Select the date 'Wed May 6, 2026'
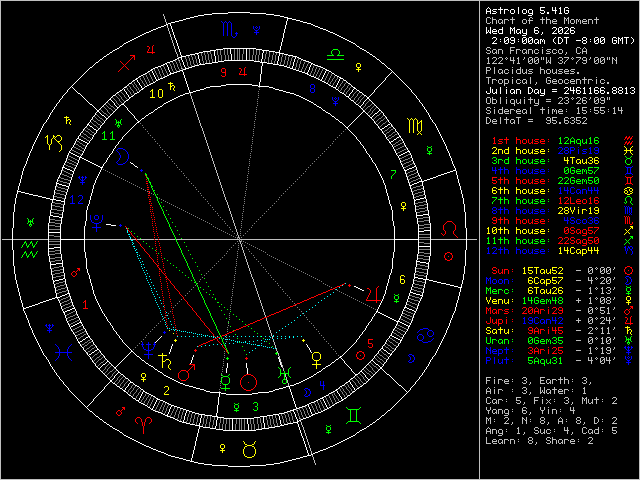Image resolution: width=640 pixels, height=480 pixels. click(530, 31)
